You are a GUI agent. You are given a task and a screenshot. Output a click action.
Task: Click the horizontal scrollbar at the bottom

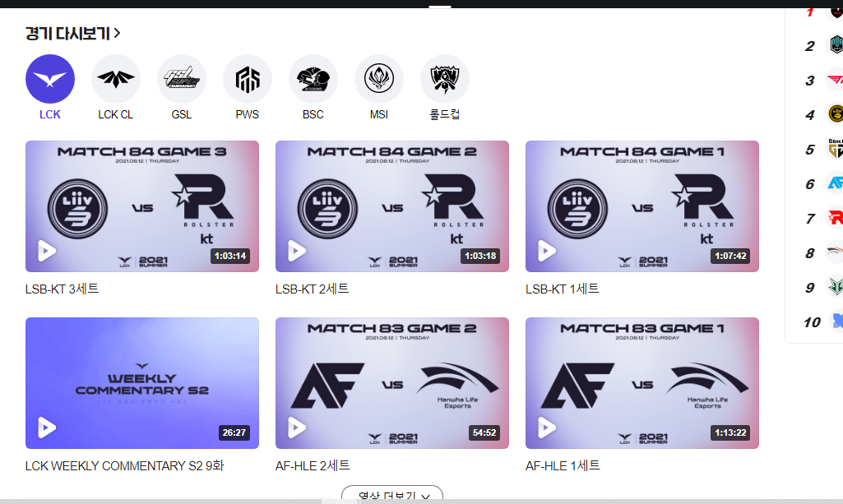(421, 502)
